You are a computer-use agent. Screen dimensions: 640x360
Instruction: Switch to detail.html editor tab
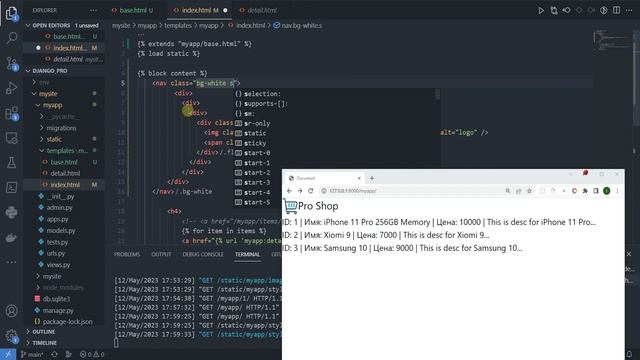(x=262, y=10)
